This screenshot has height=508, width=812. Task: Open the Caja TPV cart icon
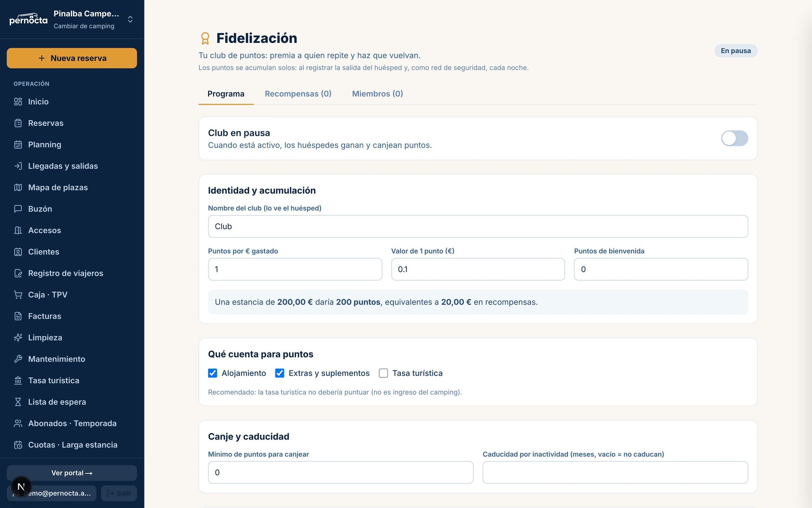pyautogui.click(x=18, y=295)
